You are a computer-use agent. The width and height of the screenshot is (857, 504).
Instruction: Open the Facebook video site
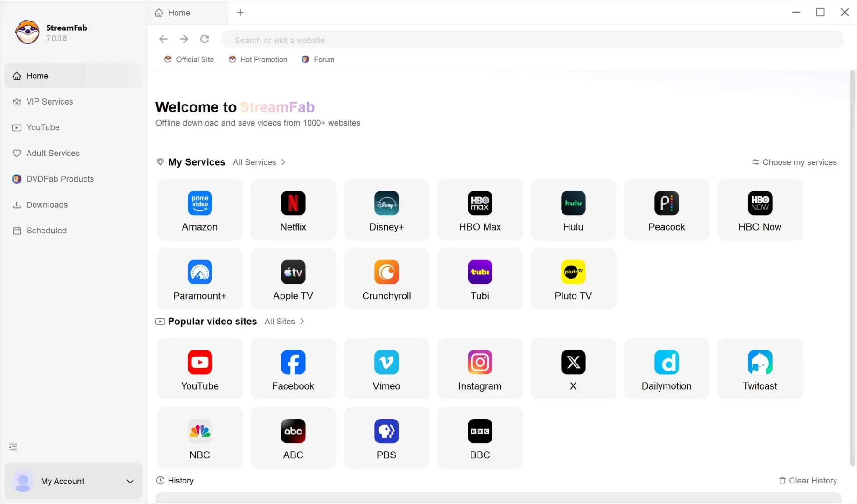[293, 369]
